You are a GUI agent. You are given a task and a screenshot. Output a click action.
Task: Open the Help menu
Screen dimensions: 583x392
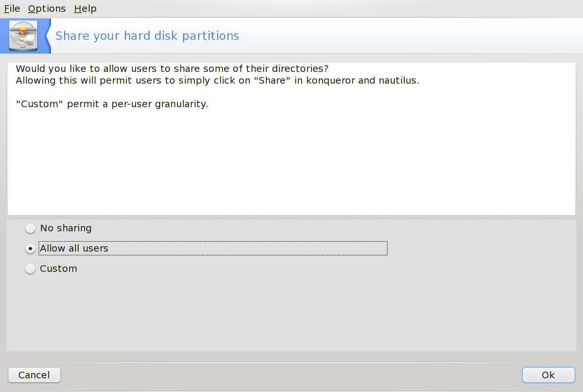tap(85, 8)
